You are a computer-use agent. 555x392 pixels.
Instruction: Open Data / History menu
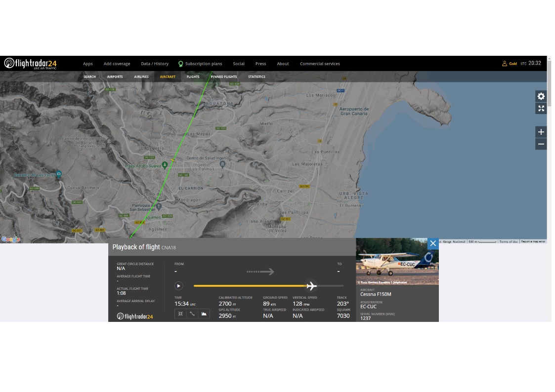(x=155, y=64)
